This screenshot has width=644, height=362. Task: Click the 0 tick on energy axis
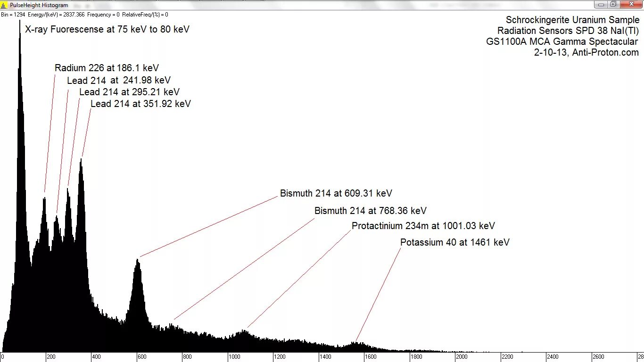pos(3,357)
